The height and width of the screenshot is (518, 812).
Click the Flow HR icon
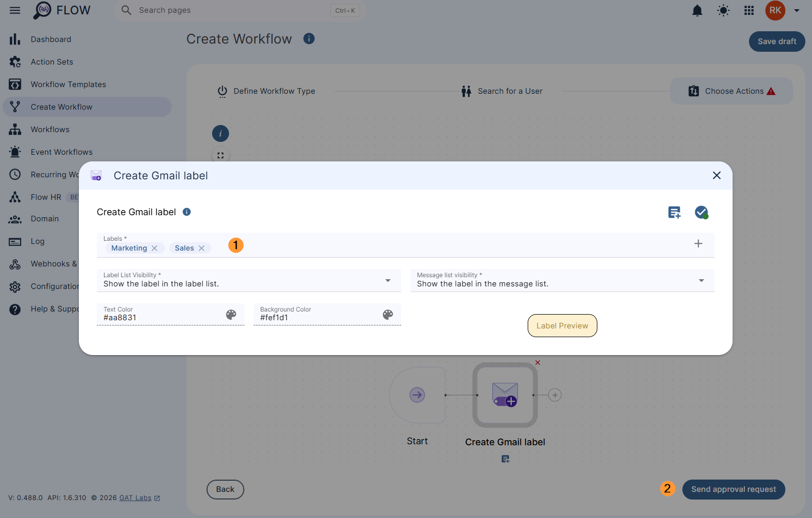coord(15,197)
